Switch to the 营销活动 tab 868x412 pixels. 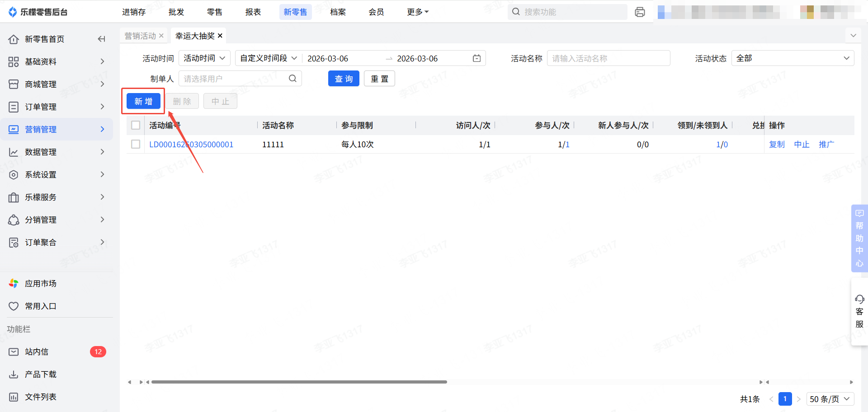point(140,36)
